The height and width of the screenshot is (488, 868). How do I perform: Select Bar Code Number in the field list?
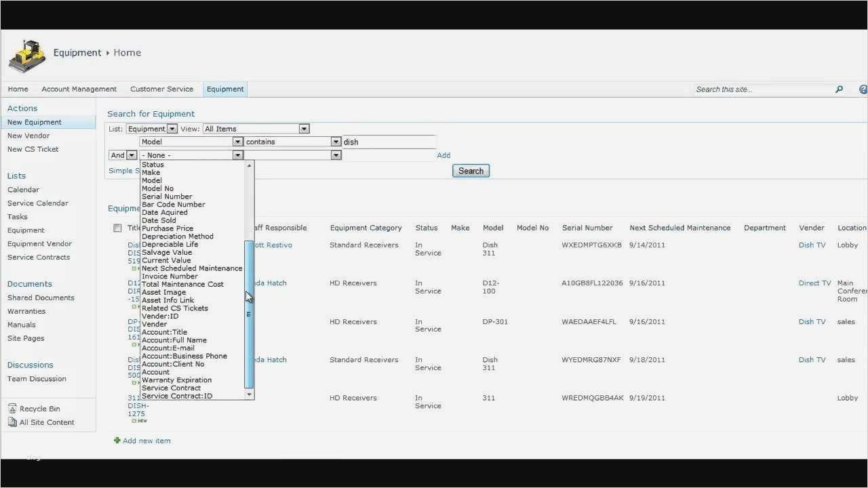coord(174,205)
